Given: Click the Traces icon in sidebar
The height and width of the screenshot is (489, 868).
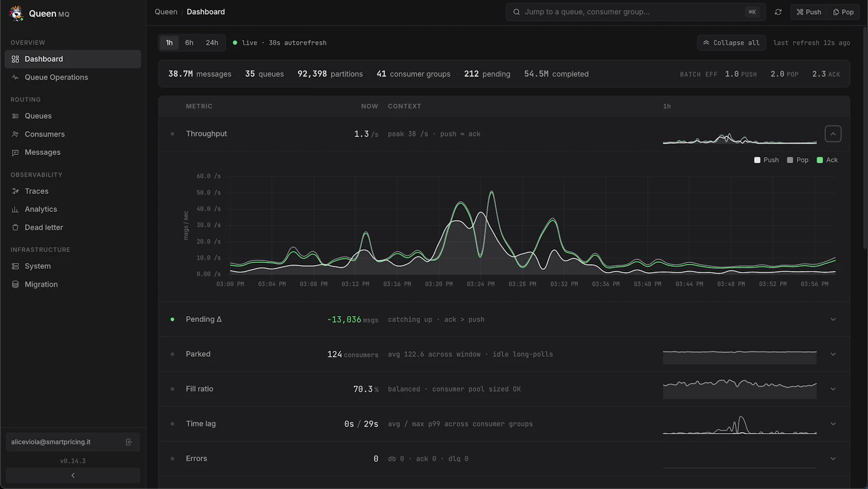Looking at the screenshot, I should pos(15,191).
